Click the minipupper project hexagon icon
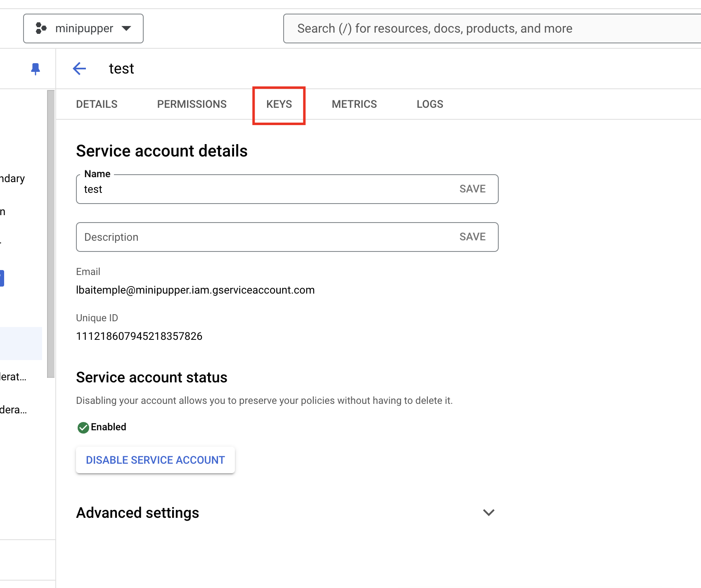 coord(41,28)
